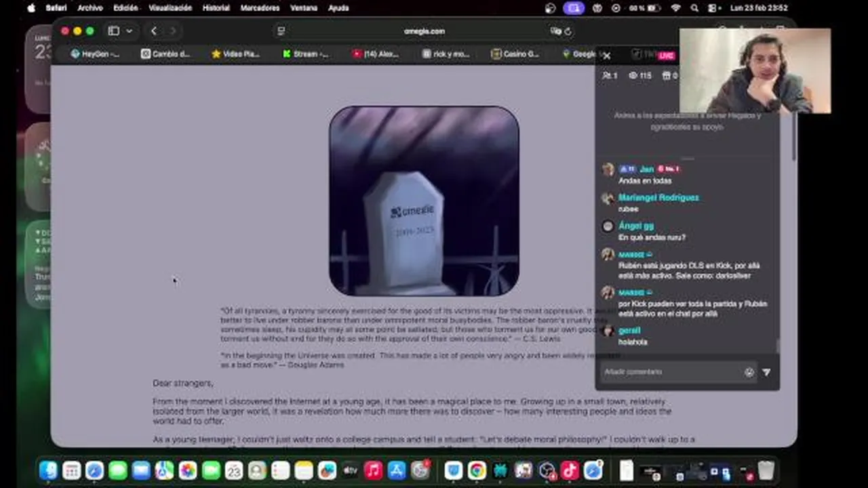
Task: Open System Settings from the dock
Action: point(420,470)
